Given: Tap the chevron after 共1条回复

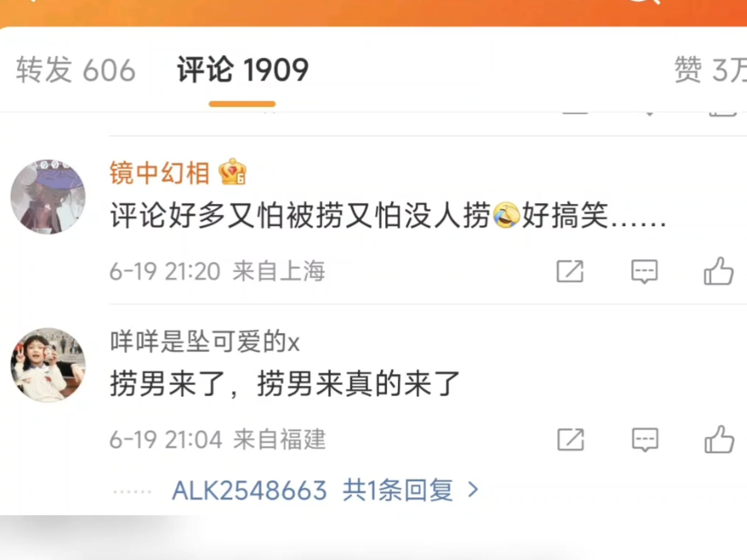Looking at the screenshot, I should (473, 490).
